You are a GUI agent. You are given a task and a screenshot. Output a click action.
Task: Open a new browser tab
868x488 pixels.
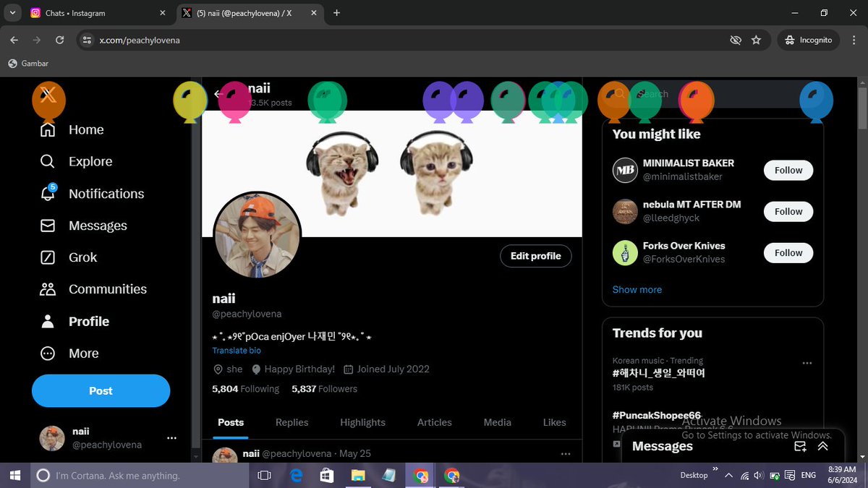point(336,13)
